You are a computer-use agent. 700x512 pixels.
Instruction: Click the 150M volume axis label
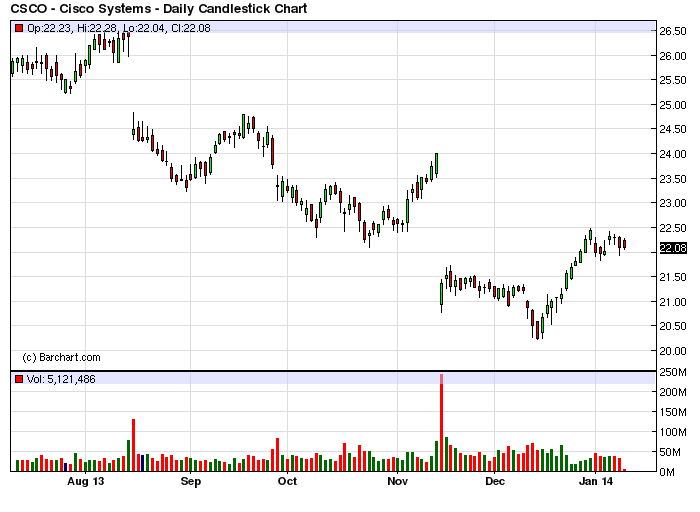[x=673, y=412]
